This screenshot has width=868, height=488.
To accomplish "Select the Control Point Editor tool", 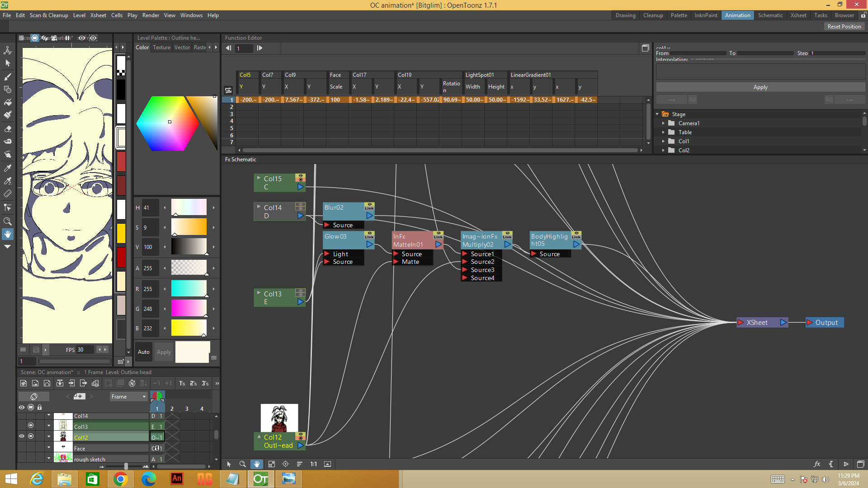I will click(8, 208).
